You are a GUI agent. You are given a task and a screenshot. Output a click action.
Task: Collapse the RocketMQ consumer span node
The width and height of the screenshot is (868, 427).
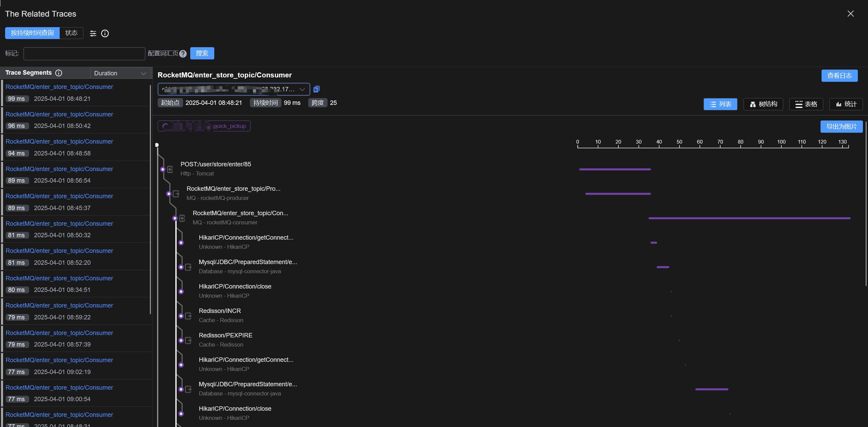click(175, 218)
